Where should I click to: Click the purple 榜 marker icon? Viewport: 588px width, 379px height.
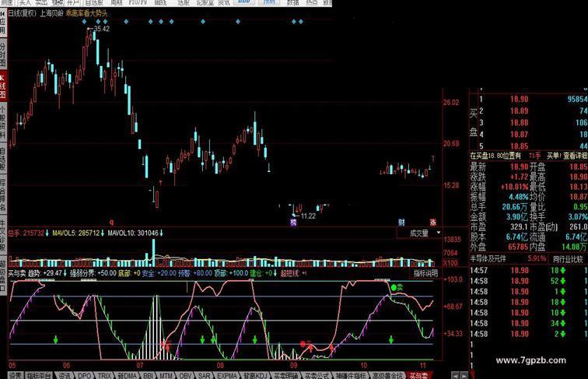point(293,222)
